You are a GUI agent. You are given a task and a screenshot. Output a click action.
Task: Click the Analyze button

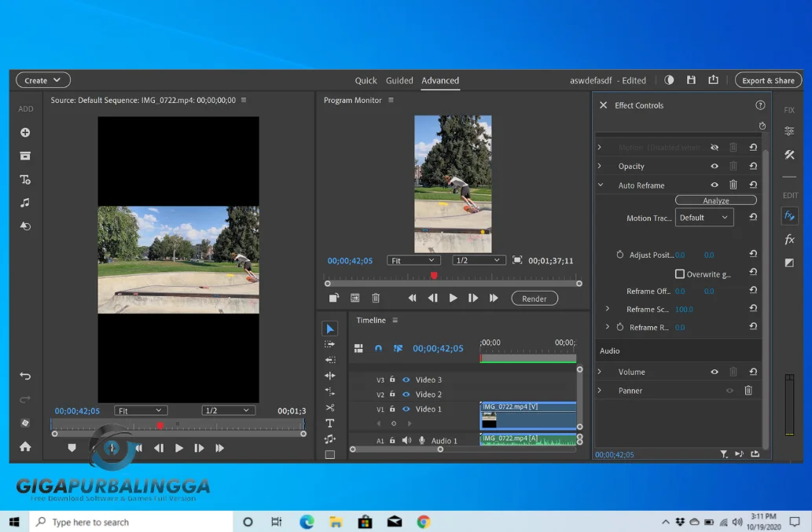(715, 200)
